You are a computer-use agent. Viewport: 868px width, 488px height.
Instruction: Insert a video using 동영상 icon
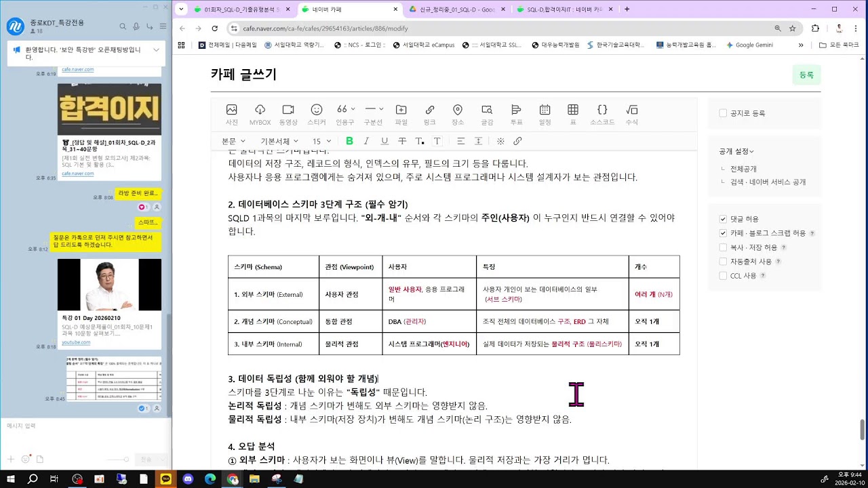click(288, 115)
